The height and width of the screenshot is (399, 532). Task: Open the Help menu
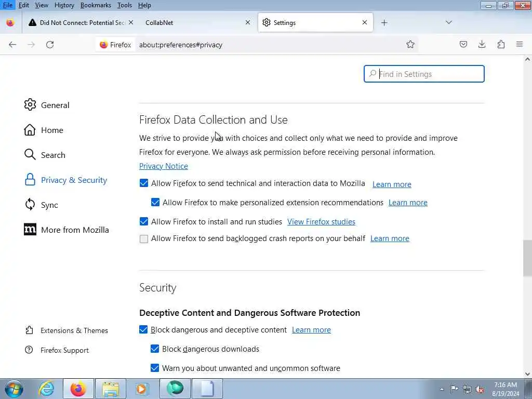tap(144, 5)
